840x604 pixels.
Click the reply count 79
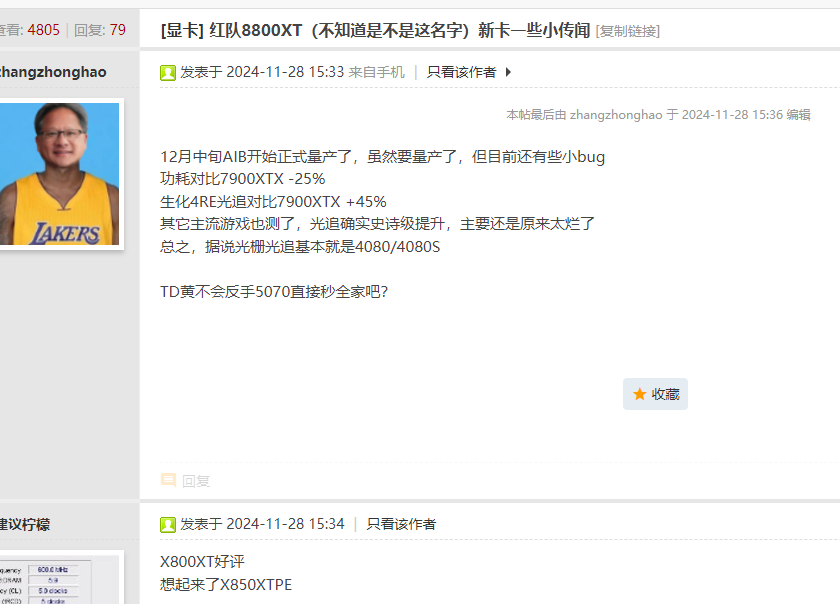tap(117, 30)
